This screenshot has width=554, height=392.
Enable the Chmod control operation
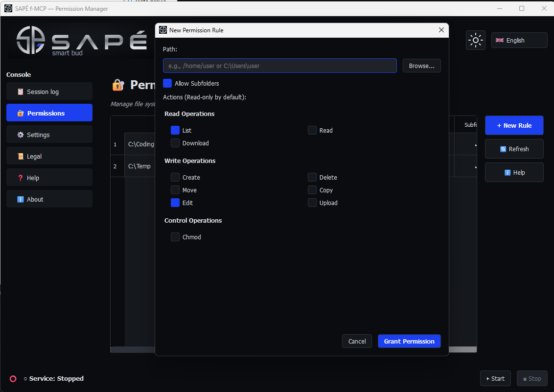coord(175,237)
